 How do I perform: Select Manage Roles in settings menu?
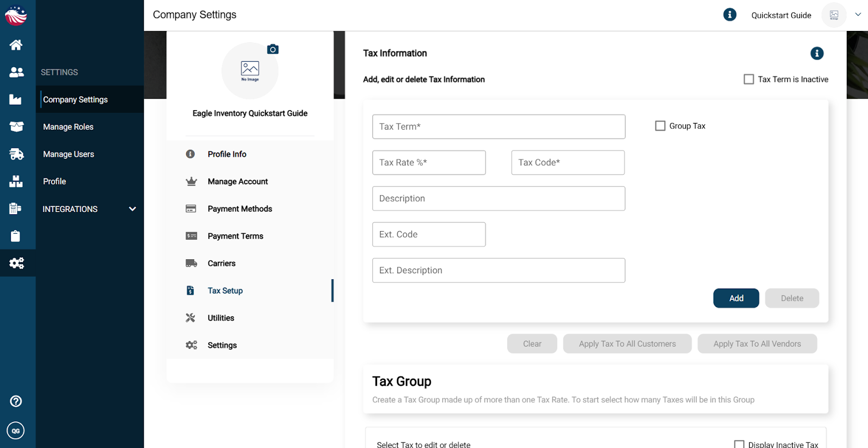click(68, 127)
